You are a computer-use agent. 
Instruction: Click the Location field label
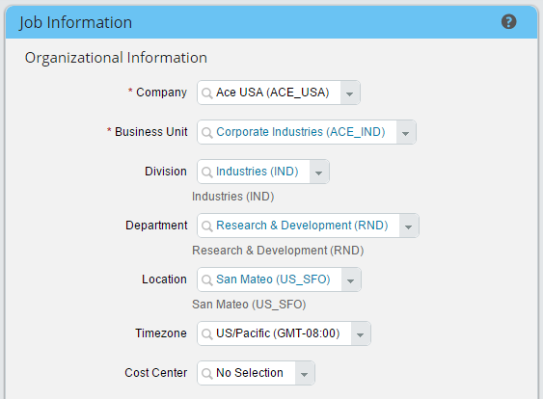(164, 280)
